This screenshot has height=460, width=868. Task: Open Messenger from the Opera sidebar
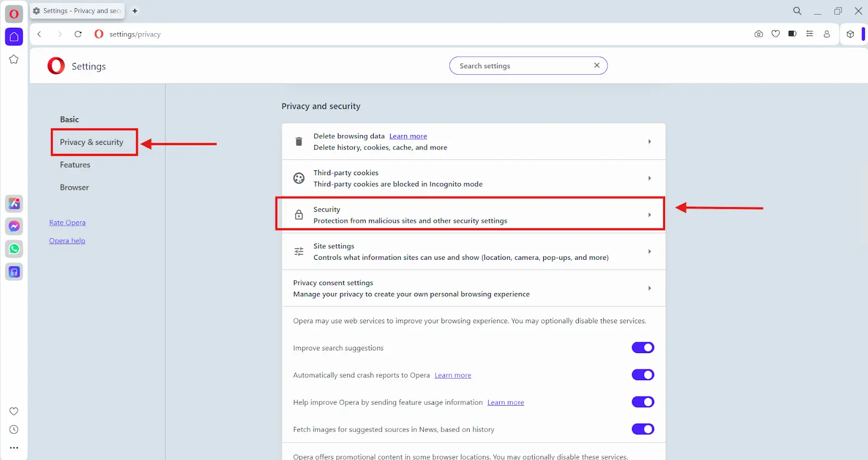tap(14, 226)
